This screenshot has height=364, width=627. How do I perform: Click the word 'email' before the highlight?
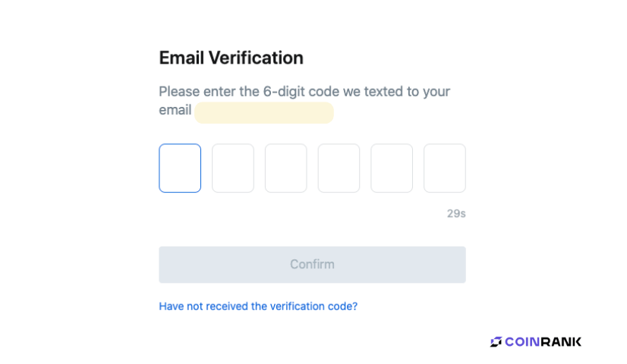[x=175, y=110]
